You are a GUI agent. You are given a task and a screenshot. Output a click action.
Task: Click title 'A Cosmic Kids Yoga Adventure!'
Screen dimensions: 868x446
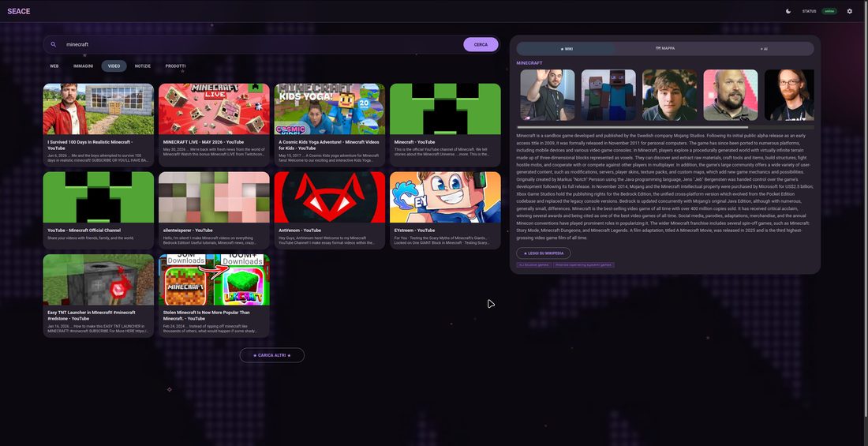(x=329, y=145)
